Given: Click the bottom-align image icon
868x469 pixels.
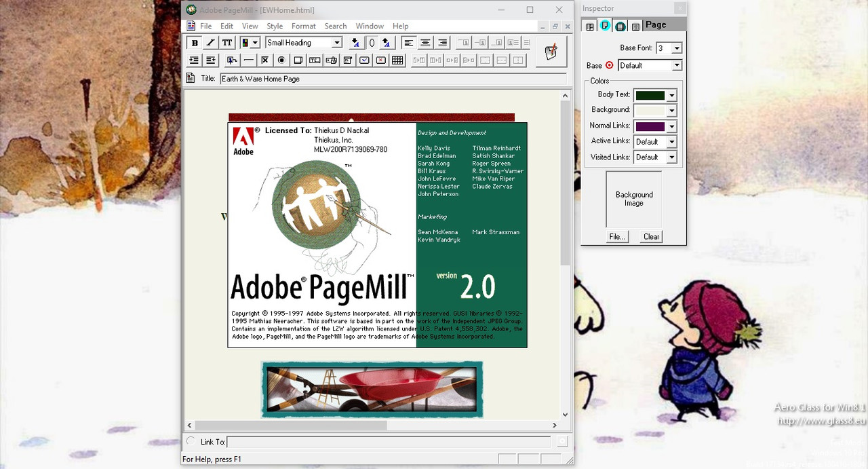Looking at the screenshot, I should pyautogui.click(x=496, y=43).
